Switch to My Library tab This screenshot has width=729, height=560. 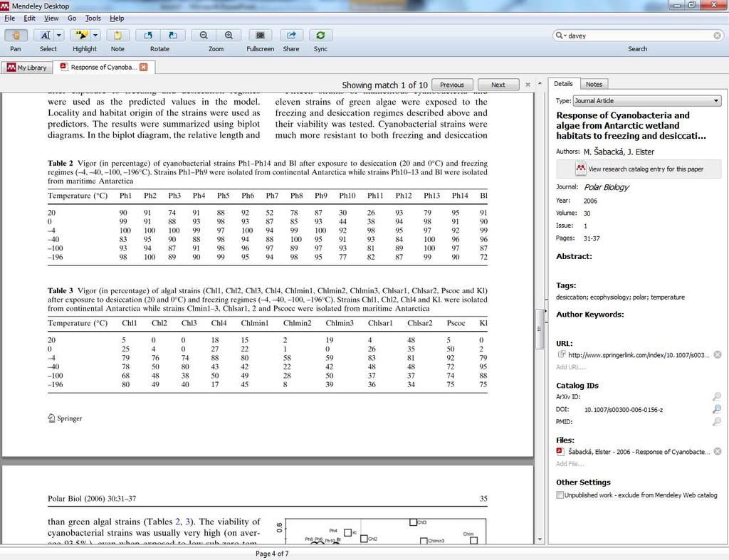click(x=27, y=68)
